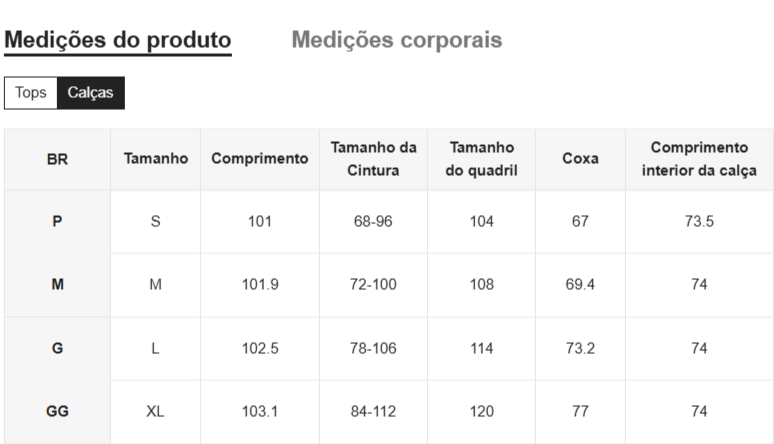The image size is (774, 444).
Task: Click thigh value 69.4
Action: pyautogui.click(x=580, y=285)
